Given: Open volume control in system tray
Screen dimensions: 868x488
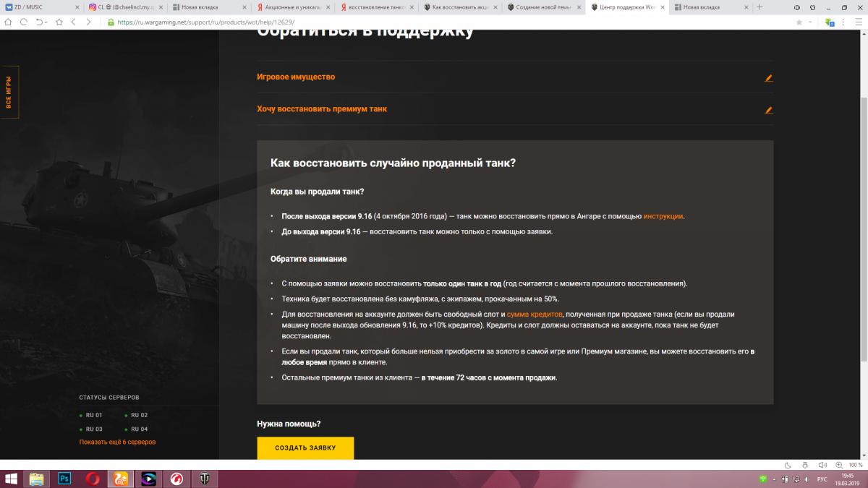Looking at the screenshot, I should click(807, 479).
